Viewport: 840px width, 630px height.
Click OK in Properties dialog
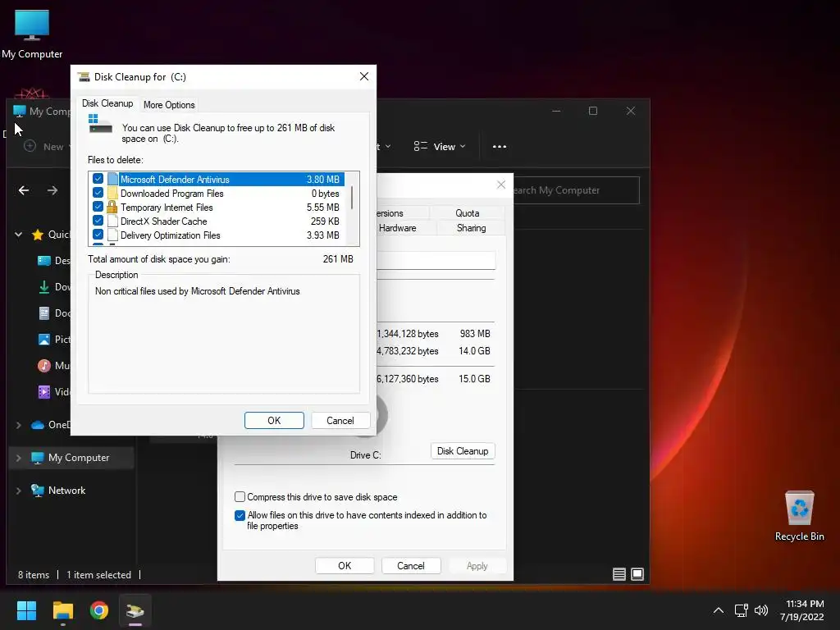pos(345,566)
